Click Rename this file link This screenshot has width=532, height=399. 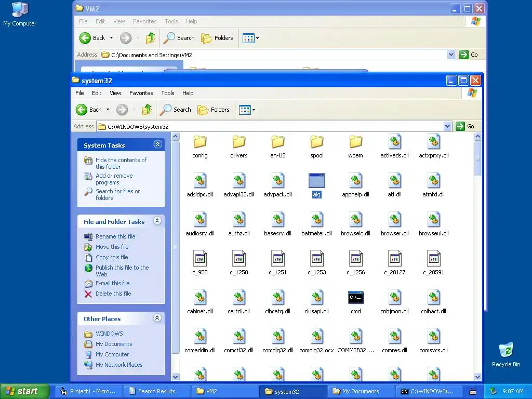pos(115,236)
